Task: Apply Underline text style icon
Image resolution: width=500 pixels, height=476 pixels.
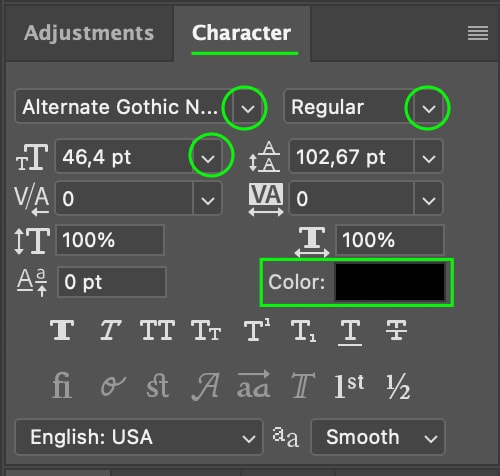Action: 350,332
